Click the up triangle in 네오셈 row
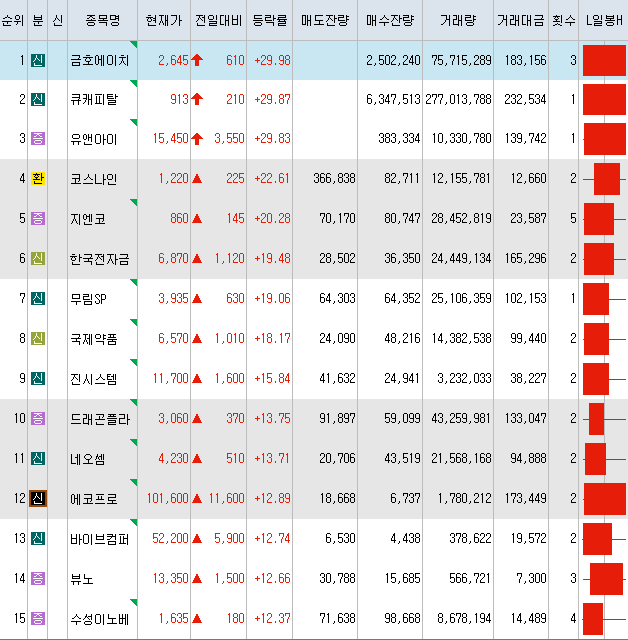The image size is (628, 640). tap(197, 458)
